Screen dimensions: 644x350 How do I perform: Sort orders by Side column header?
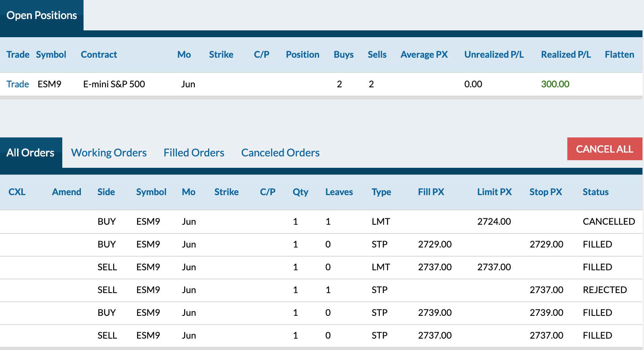tap(106, 192)
